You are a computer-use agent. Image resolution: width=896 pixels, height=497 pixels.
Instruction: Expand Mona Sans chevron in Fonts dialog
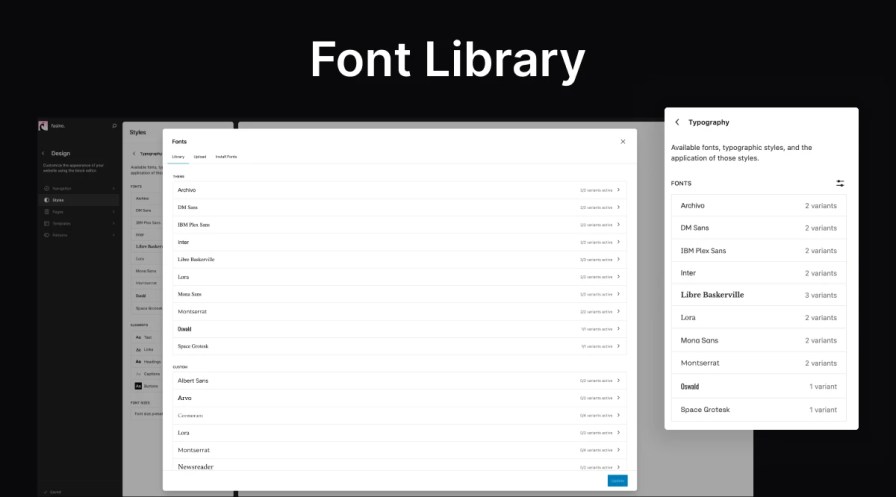click(618, 294)
